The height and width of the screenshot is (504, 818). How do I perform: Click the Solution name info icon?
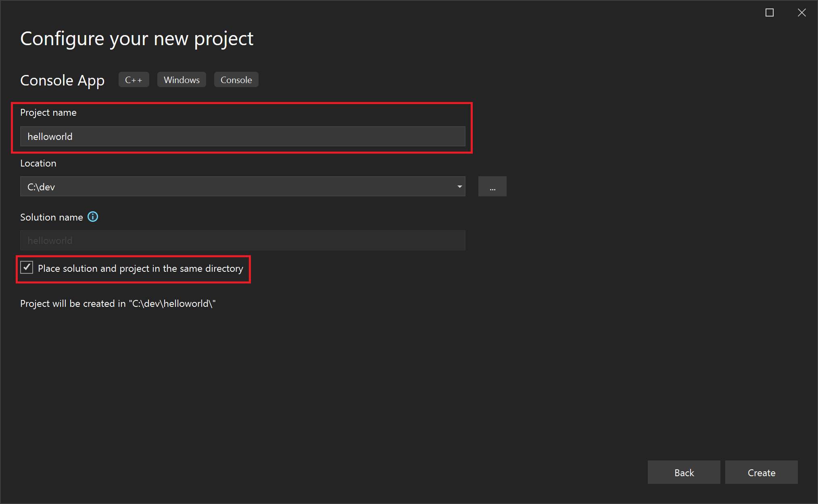coord(93,217)
